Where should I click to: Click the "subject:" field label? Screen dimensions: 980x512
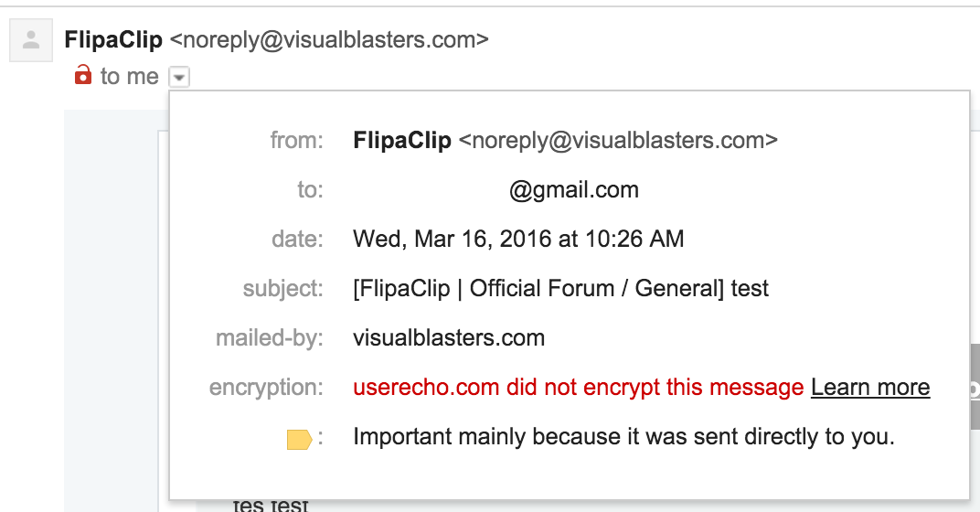tap(283, 289)
